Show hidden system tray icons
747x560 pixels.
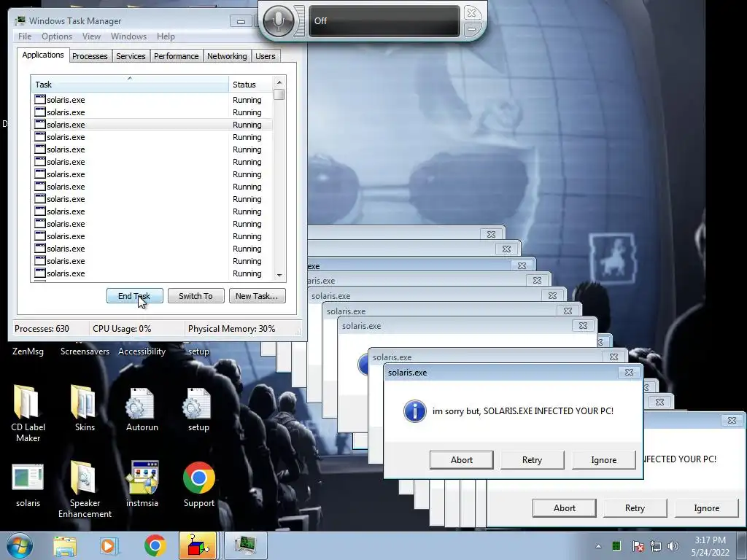pyautogui.click(x=598, y=546)
